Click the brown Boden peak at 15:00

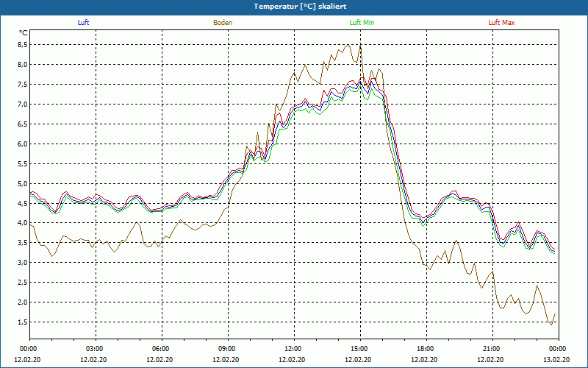pyautogui.click(x=360, y=46)
